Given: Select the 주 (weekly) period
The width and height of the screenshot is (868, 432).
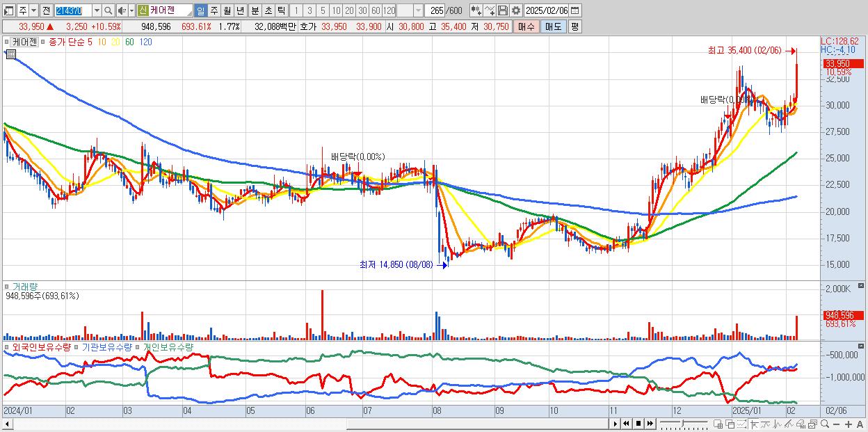Looking at the screenshot, I should tap(214, 10).
